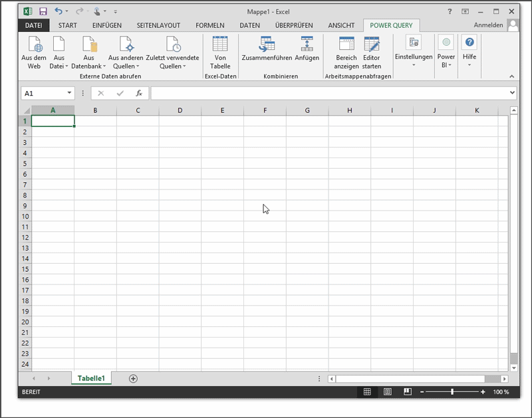Select the Tabelle1 sheet tab
The image size is (532, 418).
point(92,378)
